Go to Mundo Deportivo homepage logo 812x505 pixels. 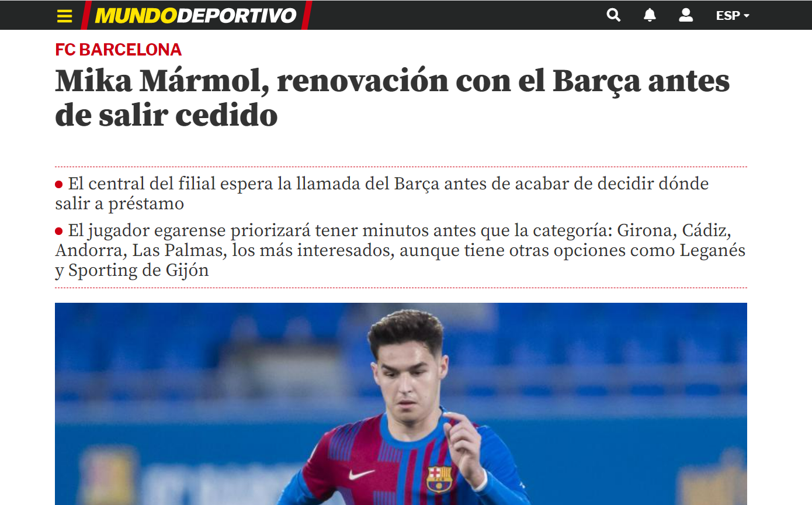196,15
